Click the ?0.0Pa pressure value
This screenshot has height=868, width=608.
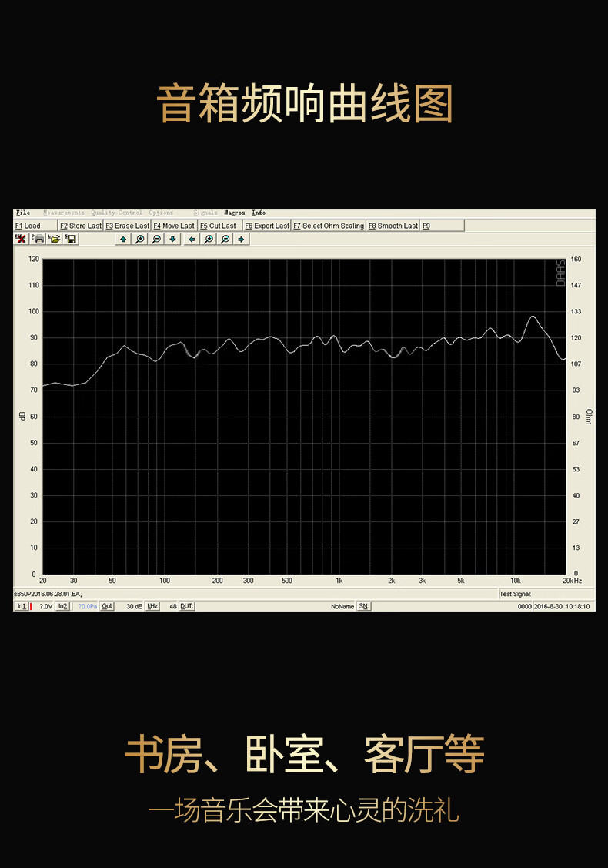coord(88,607)
